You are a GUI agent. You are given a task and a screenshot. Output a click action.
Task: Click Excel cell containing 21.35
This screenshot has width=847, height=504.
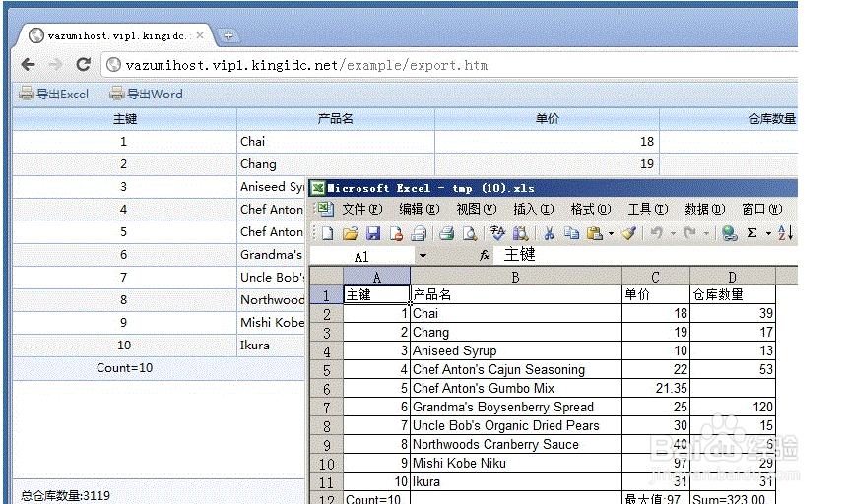(656, 389)
